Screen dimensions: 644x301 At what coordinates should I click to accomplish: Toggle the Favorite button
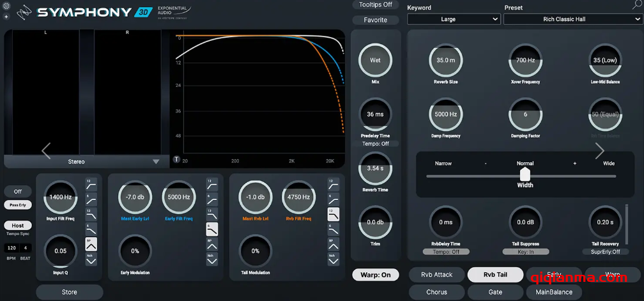[376, 20]
